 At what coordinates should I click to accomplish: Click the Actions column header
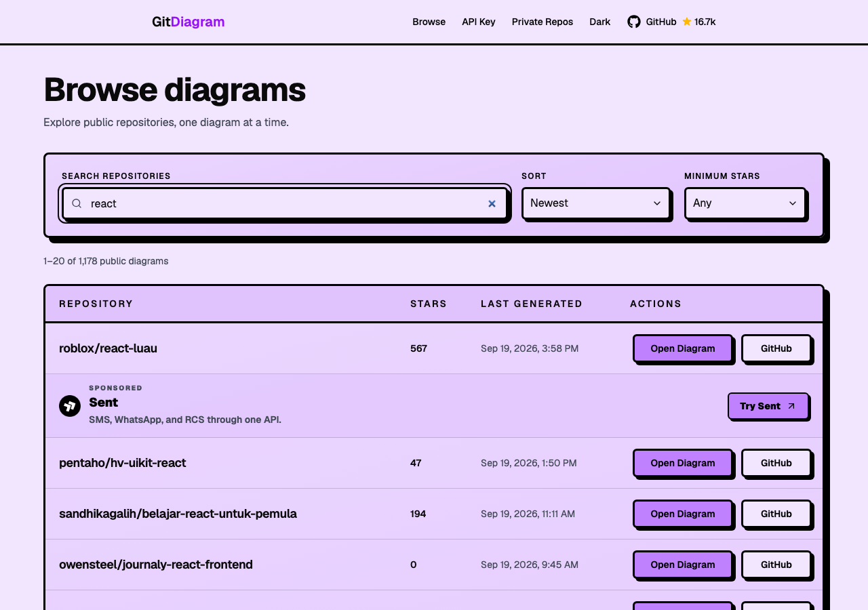click(656, 304)
